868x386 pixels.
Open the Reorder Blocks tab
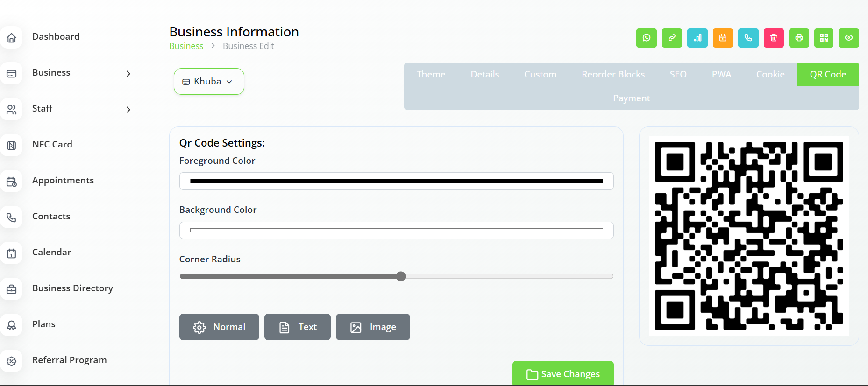click(613, 74)
